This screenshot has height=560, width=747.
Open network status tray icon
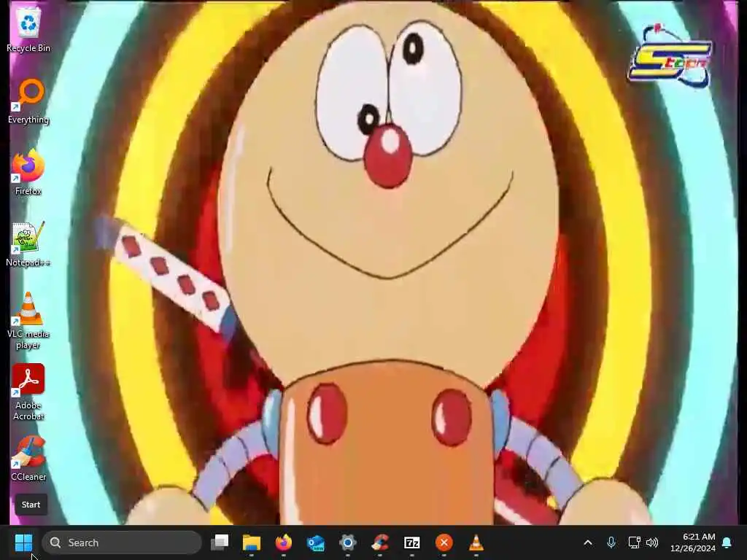634,542
